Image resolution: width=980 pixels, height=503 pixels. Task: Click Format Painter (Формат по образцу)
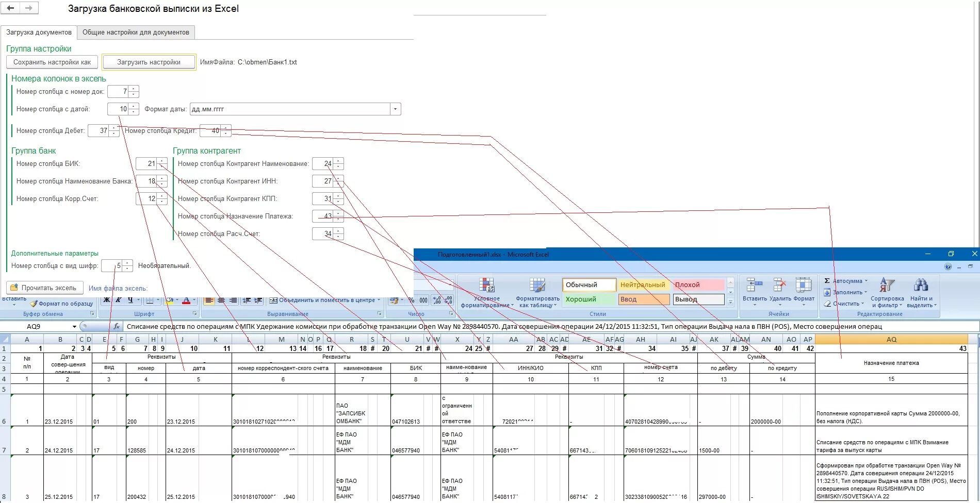[x=61, y=304]
